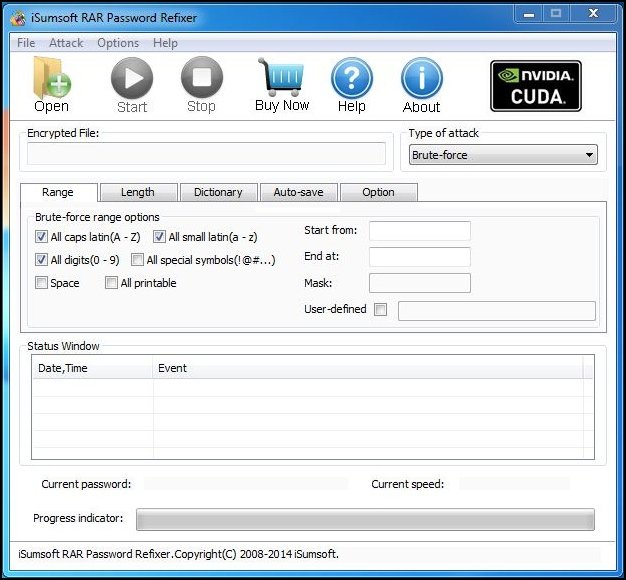Enable the All printable checkbox
Screen dimensions: 626x580
[x=111, y=283]
